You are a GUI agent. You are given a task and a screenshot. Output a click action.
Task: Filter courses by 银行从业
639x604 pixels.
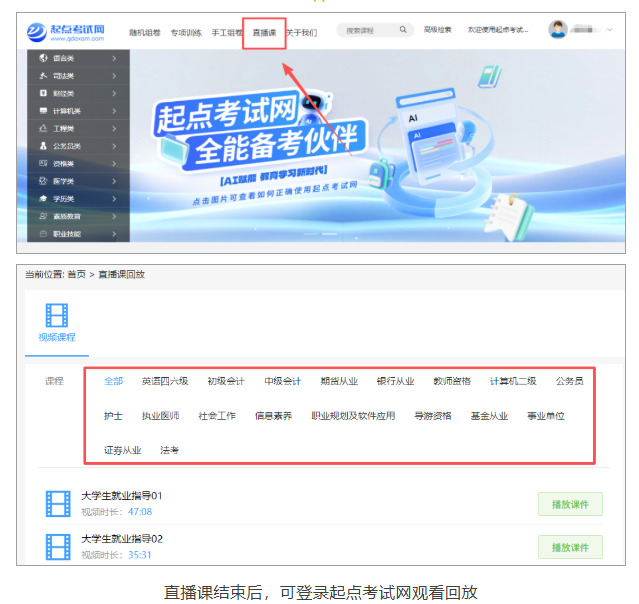[395, 381]
